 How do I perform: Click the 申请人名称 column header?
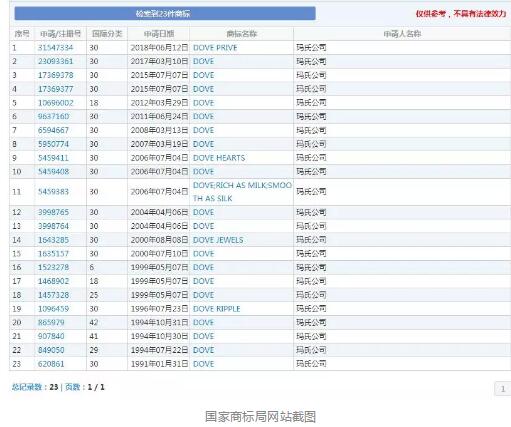click(x=402, y=34)
